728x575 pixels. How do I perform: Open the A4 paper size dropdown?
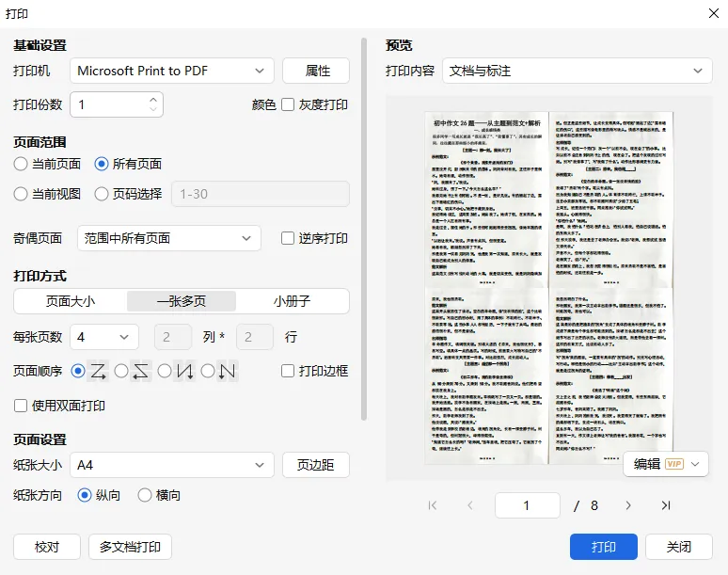click(x=172, y=465)
